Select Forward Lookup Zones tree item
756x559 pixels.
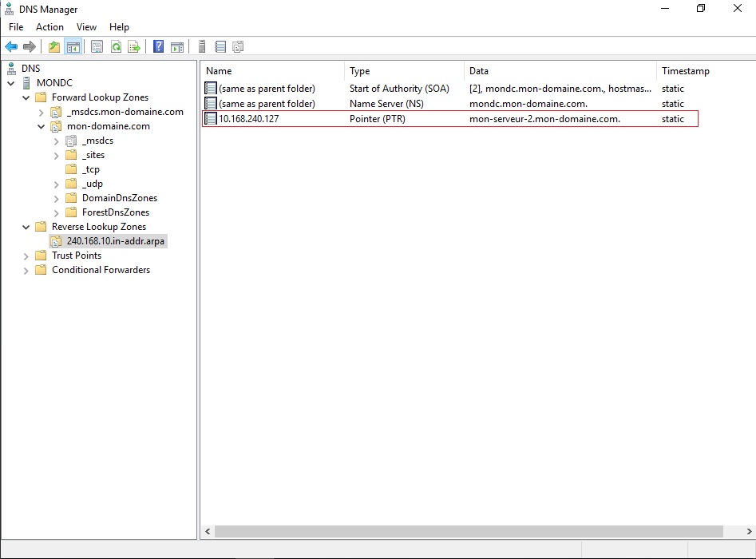pyautogui.click(x=101, y=97)
